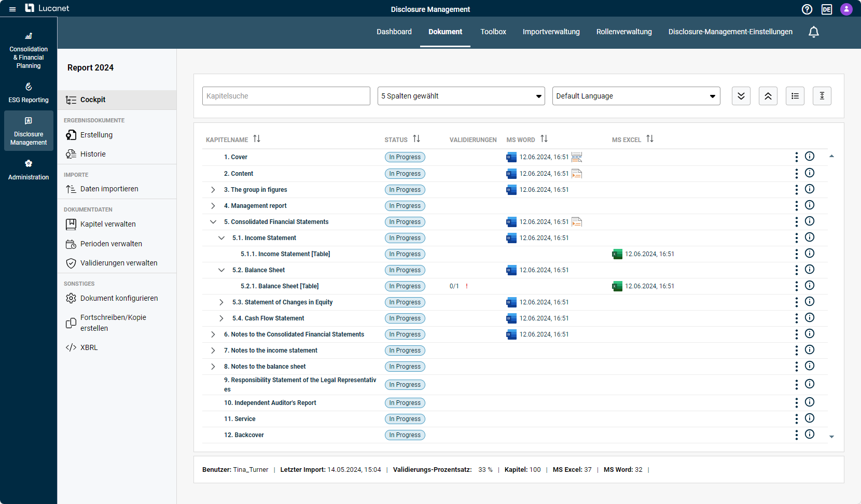861x504 pixels.
Task: Open the '5 Spalten gewählt' column dropdown
Action: [461, 96]
